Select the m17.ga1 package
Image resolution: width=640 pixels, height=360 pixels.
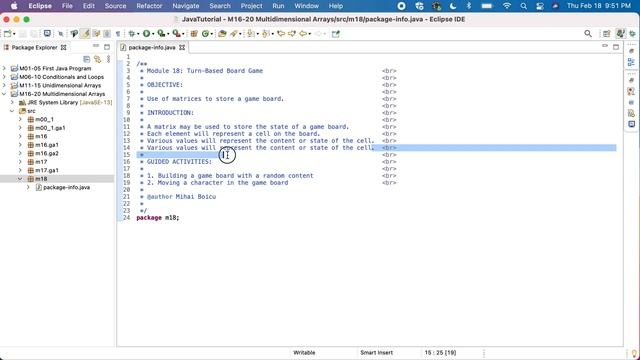47,170
